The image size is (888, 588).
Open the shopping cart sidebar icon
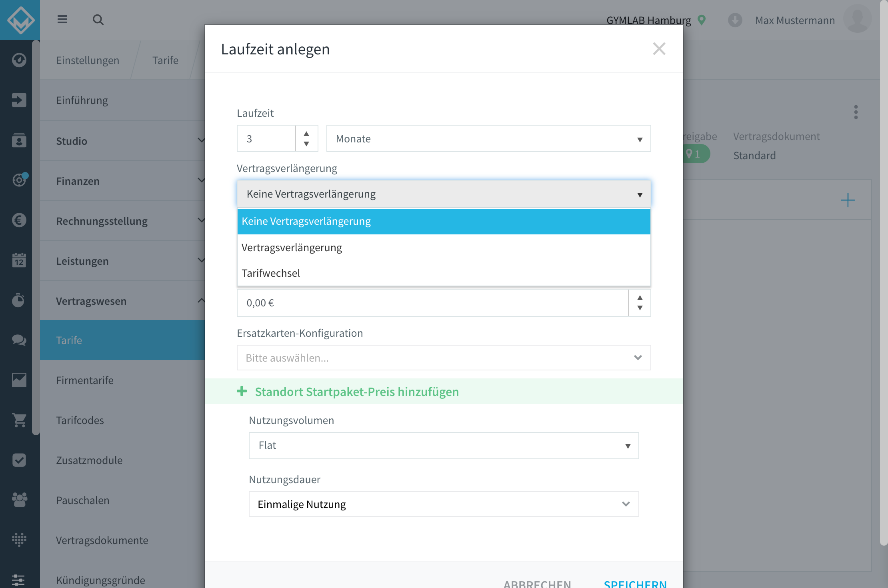pyautogui.click(x=19, y=420)
